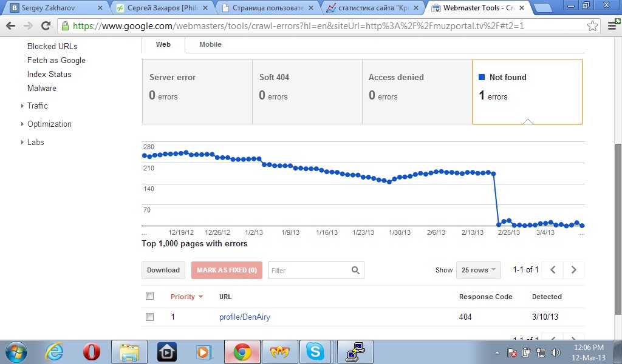Click the green SSL padlock icon

pyautogui.click(x=65, y=26)
